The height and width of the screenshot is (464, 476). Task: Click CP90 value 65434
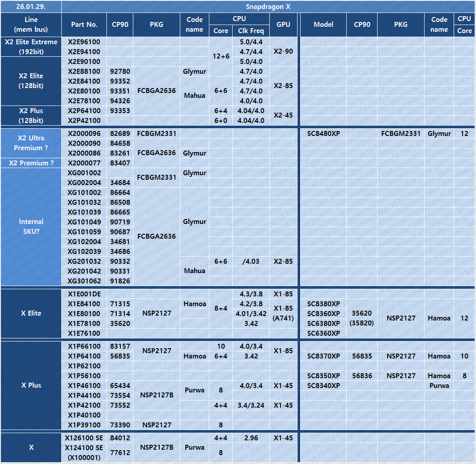point(120,386)
